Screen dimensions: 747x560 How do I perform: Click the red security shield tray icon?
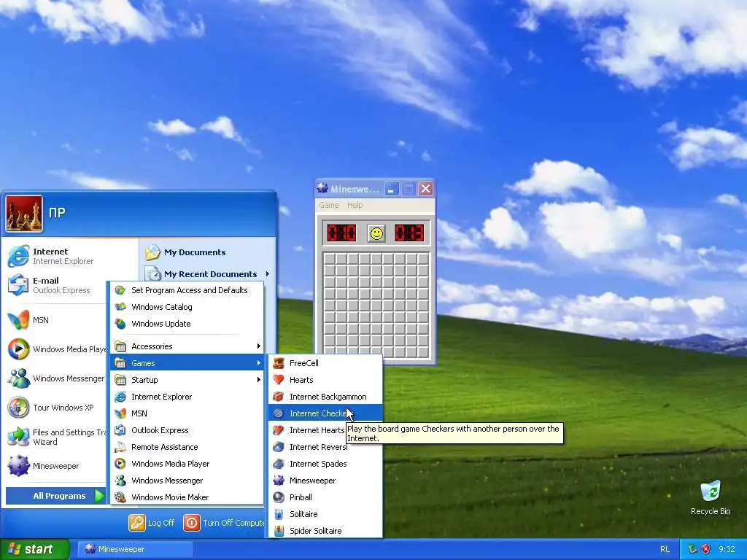[x=705, y=549]
